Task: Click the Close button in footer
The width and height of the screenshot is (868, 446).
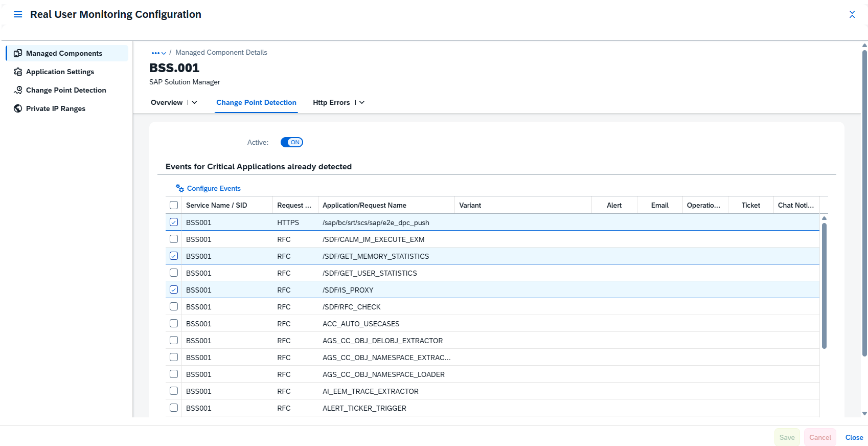Action: click(x=854, y=437)
